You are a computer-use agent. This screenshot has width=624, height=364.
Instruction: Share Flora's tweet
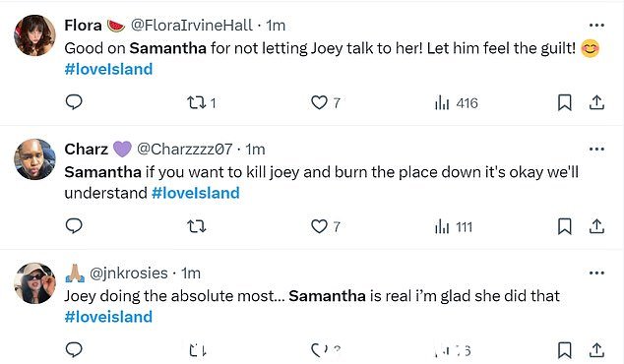(x=596, y=102)
